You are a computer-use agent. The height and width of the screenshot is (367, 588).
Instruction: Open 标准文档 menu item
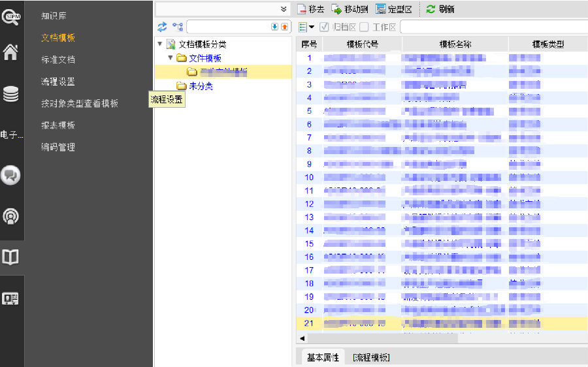[58, 59]
